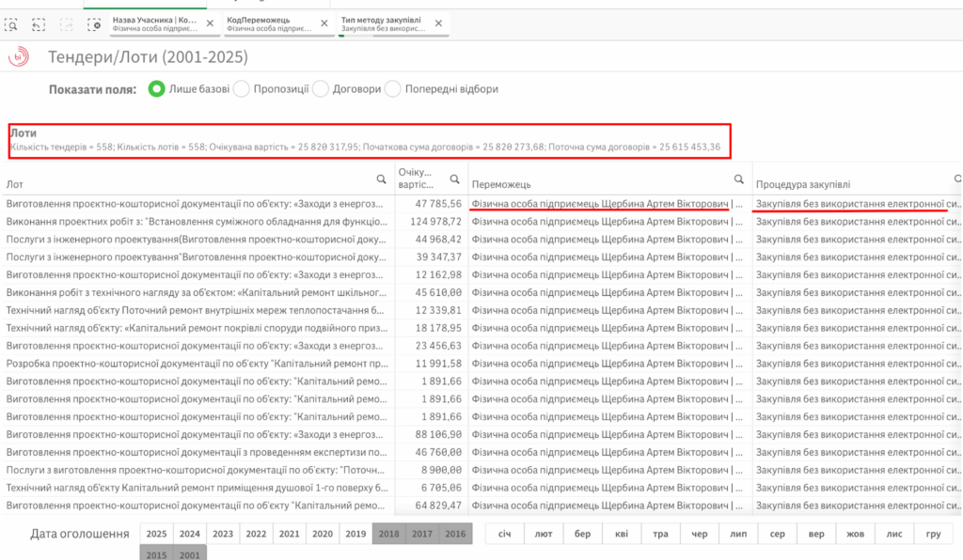963x560 pixels.
Task: Remove the Тип методу закупівлі selection chip
Action: (x=438, y=23)
